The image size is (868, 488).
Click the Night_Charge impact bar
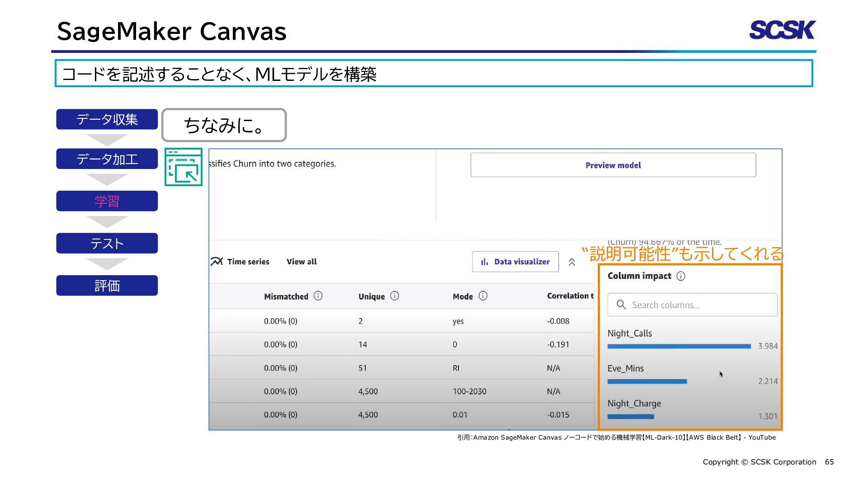pyautogui.click(x=631, y=417)
